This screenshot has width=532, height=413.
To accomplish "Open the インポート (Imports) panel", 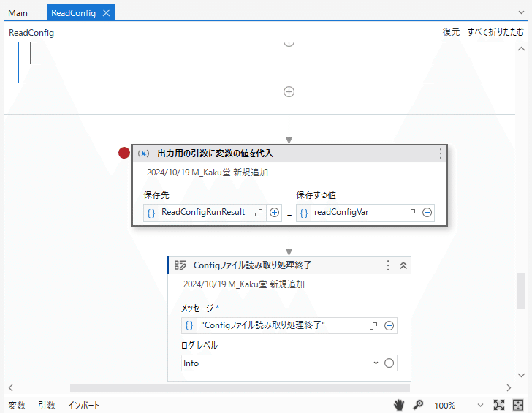I will pyautogui.click(x=84, y=405).
